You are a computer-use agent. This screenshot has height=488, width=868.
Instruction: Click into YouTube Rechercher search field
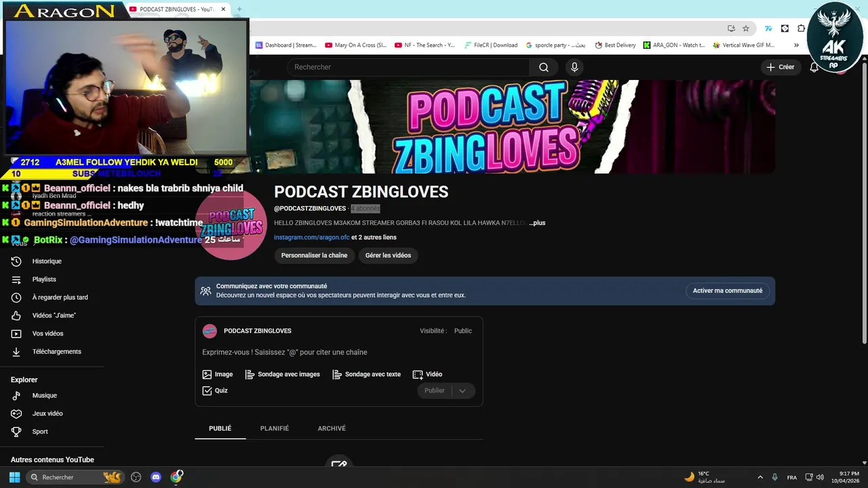click(408, 67)
